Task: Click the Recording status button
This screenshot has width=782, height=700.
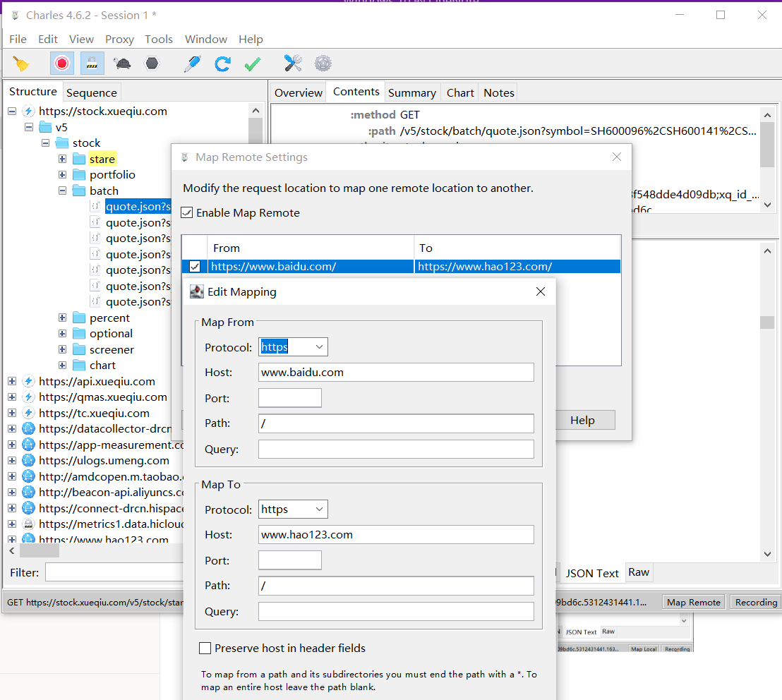Action: pos(756,603)
